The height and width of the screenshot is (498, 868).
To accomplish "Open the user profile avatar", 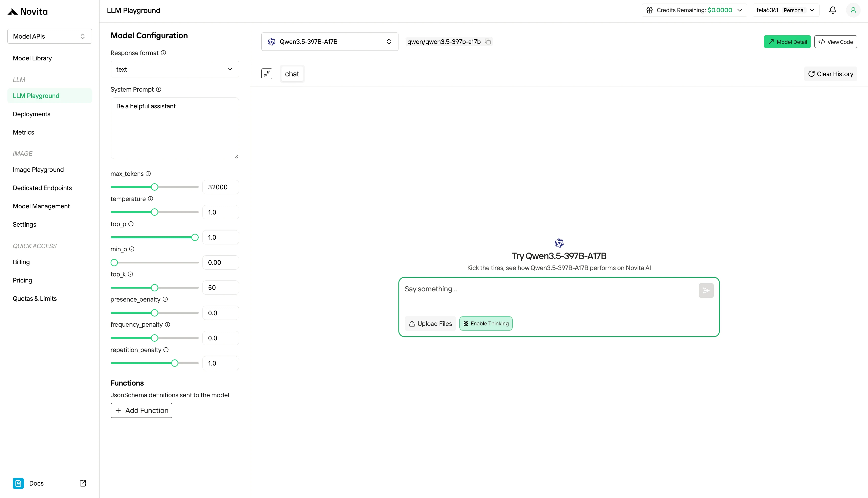I will coord(853,10).
